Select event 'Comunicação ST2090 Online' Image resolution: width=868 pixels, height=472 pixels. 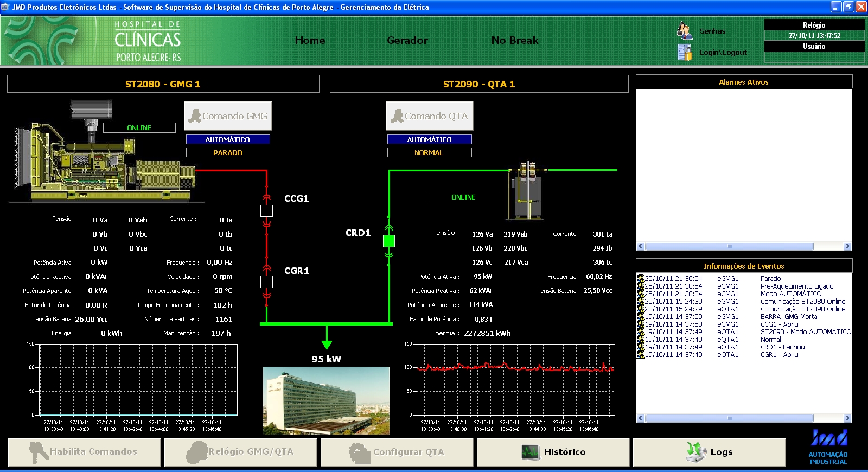click(x=744, y=309)
